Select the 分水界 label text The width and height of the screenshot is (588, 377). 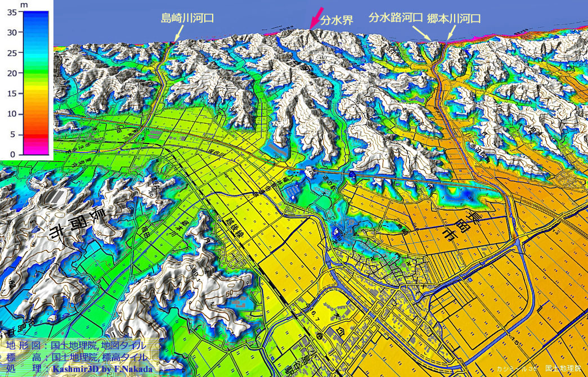coord(337,20)
